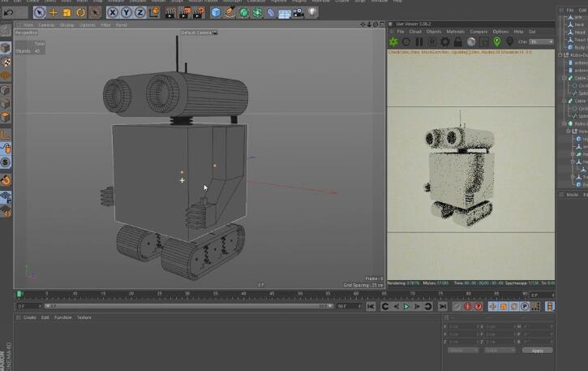Toggle clay mode sphere icon
The height and width of the screenshot is (371, 588).
click(x=471, y=41)
